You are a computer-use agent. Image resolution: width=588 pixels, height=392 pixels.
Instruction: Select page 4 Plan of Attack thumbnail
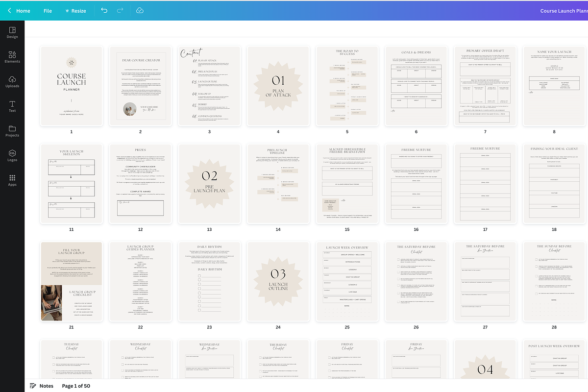pos(278,86)
